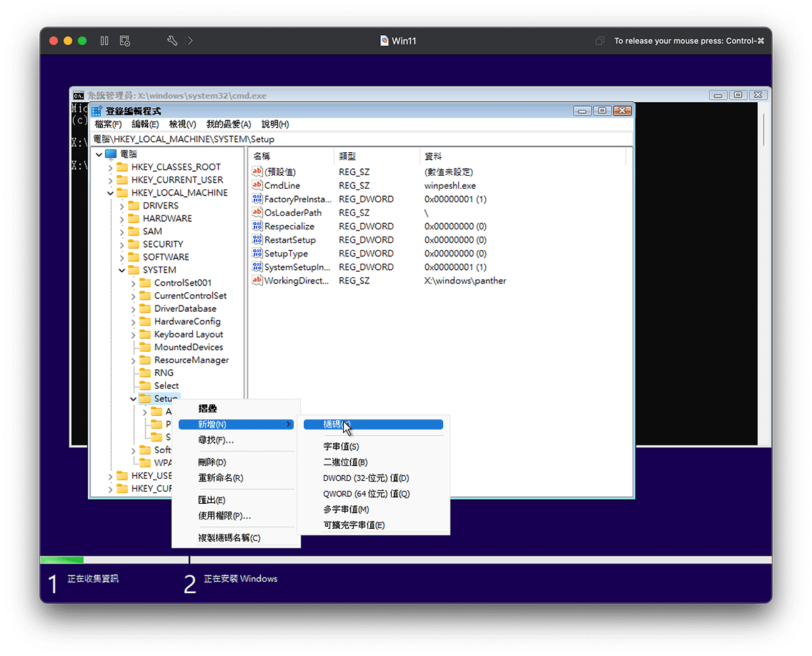Click the DWORD icon next to Respecialize
Screen dimensions: 812x656
[x=257, y=226]
